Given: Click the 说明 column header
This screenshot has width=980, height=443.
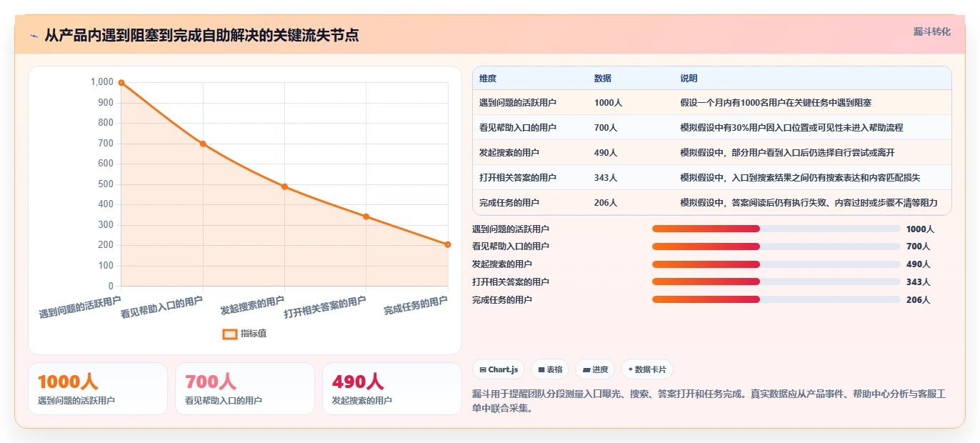Looking at the screenshot, I should point(689,79).
